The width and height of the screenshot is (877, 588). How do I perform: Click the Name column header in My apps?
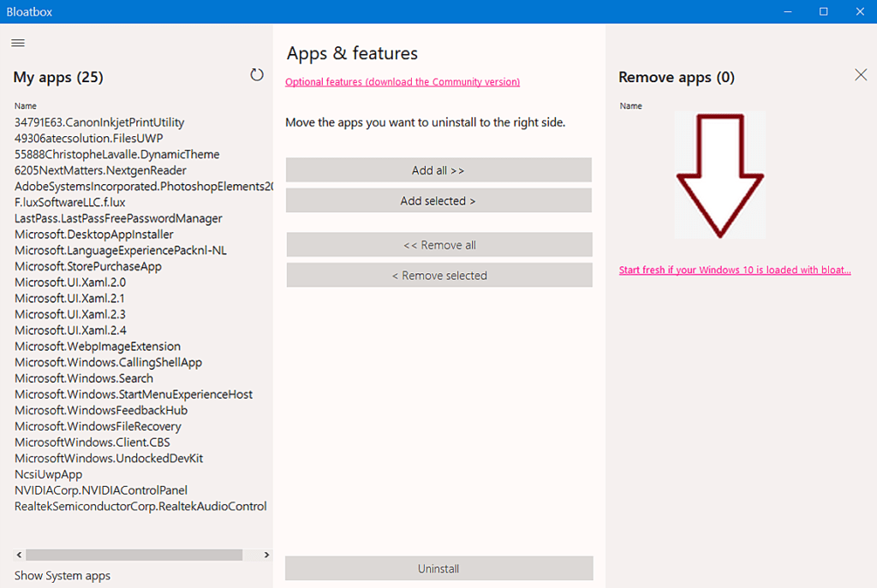pos(26,105)
